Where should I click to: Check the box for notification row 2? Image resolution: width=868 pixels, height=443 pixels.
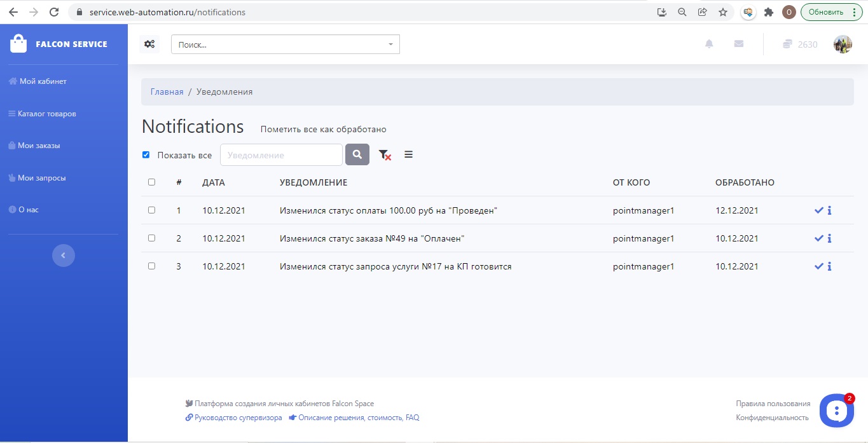pos(151,238)
